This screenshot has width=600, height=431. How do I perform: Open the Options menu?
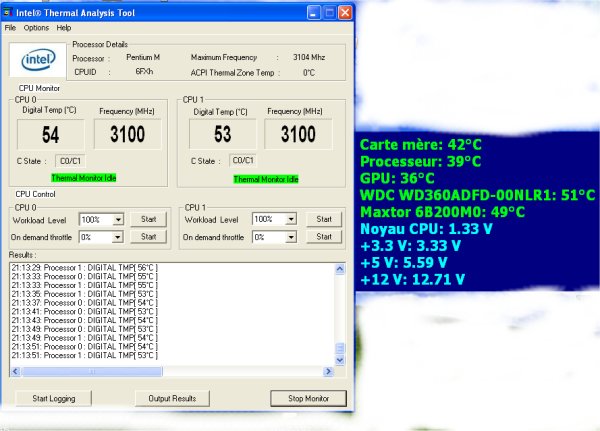pos(36,28)
